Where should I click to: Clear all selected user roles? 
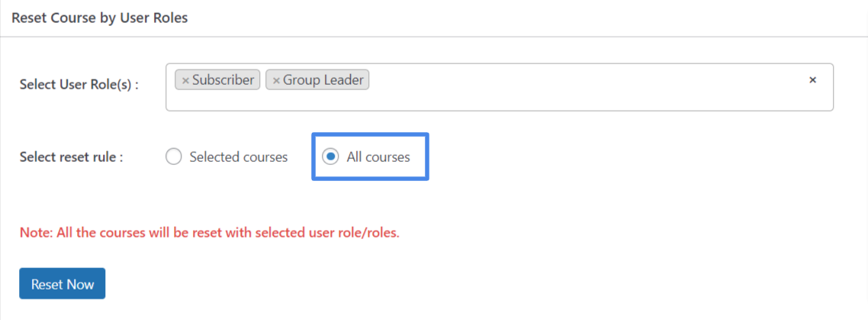click(x=812, y=80)
